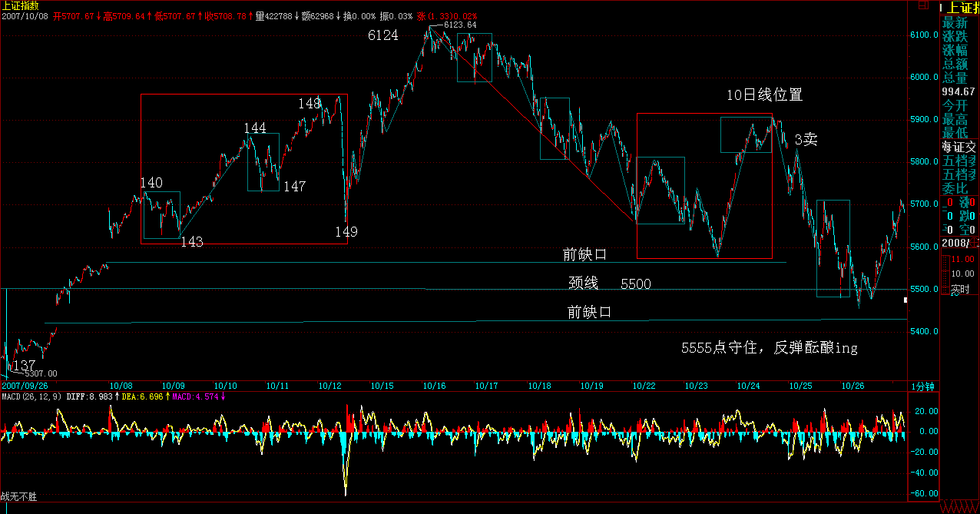Click the small red box icon above price axis
The image size is (980, 514).
tap(922, 5)
